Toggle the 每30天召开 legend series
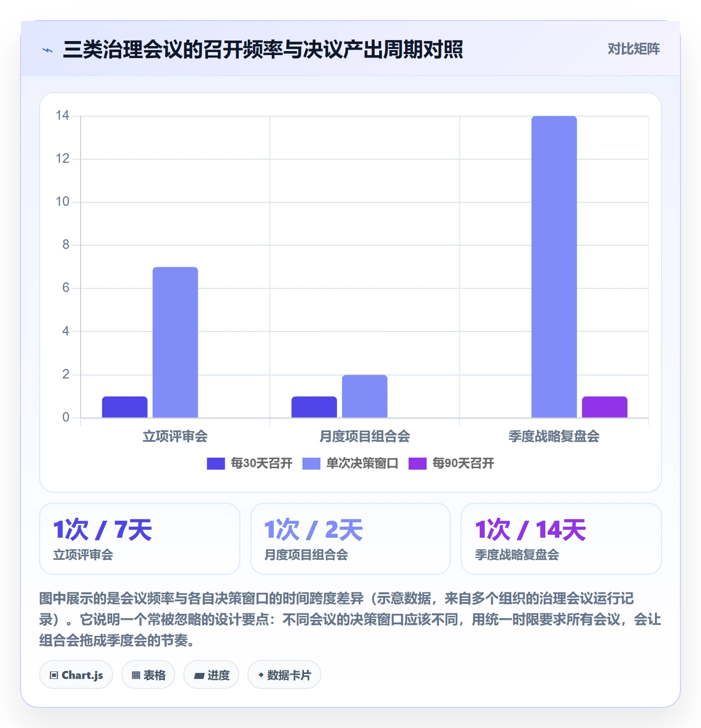Screen dimensions: 701x728 (x=249, y=463)
